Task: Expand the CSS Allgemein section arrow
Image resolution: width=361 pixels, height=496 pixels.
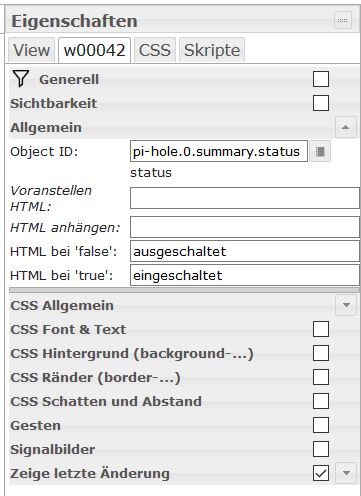Action: click(x=346, y=305)
